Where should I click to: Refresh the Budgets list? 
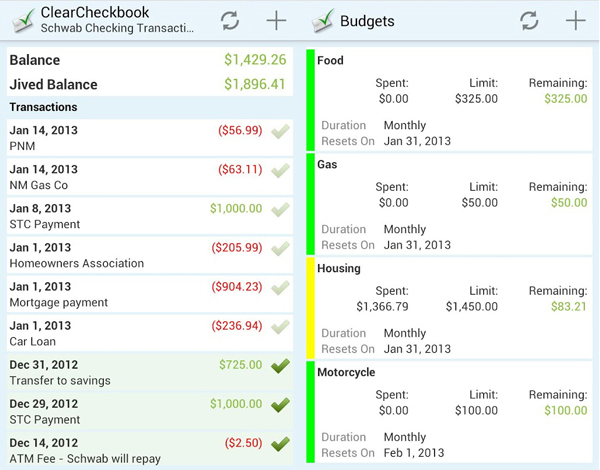[x=529, y=20]
